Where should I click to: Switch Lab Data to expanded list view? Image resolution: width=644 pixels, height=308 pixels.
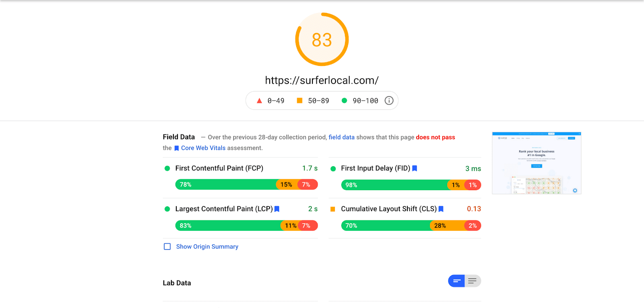coord(473,281)
